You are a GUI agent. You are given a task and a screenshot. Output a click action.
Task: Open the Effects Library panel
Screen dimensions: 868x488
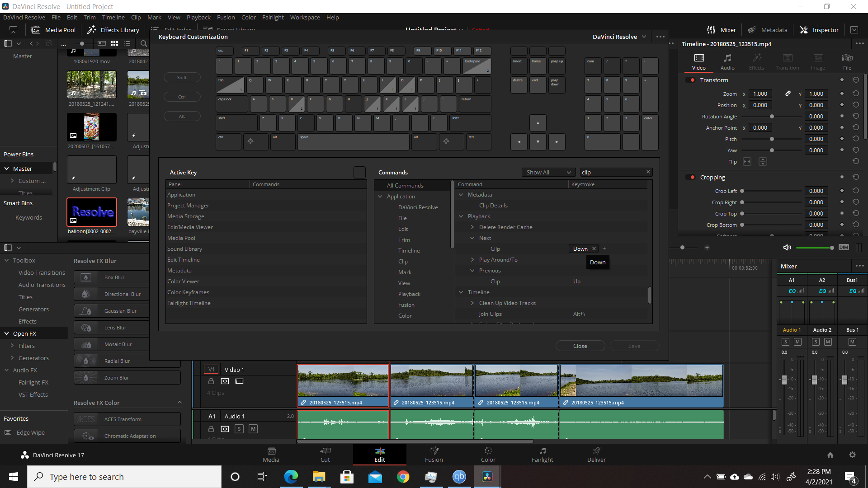(113, 30)
